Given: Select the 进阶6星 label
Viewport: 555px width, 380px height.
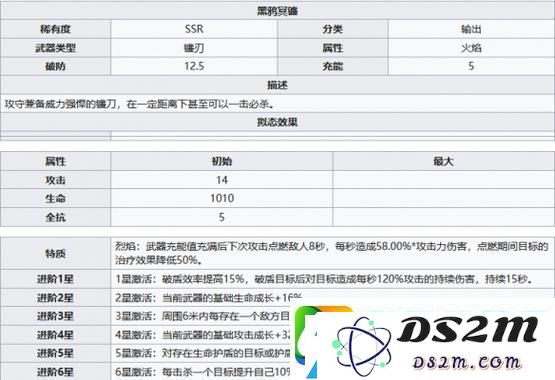Looking at the screenshot, I should tap(55, 372).
